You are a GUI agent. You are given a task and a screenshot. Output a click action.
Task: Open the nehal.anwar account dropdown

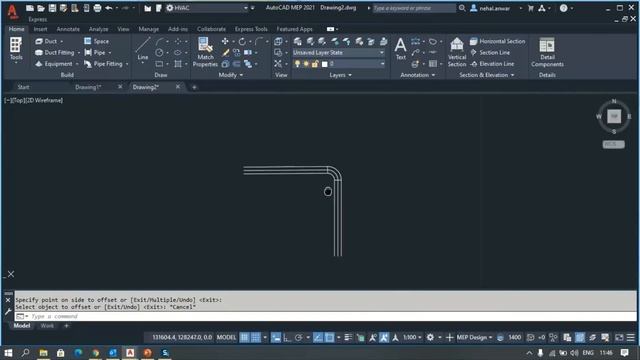click(496, 8)
